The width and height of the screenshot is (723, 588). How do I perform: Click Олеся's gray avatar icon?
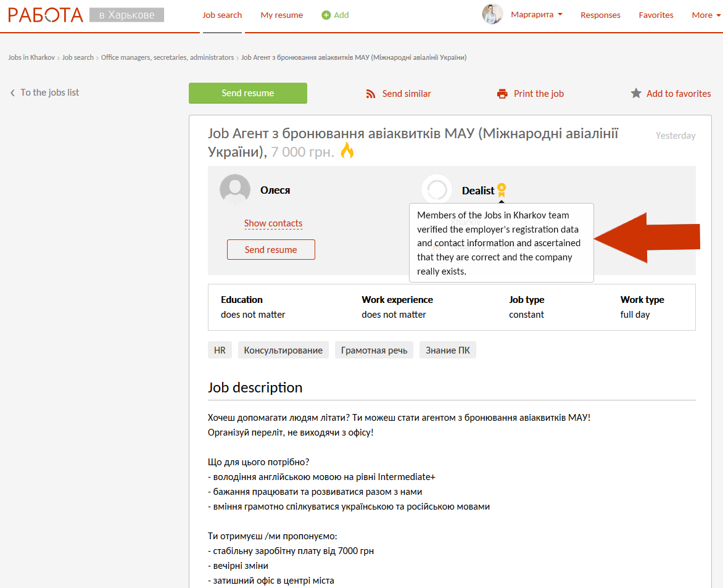tap(235, 189)
